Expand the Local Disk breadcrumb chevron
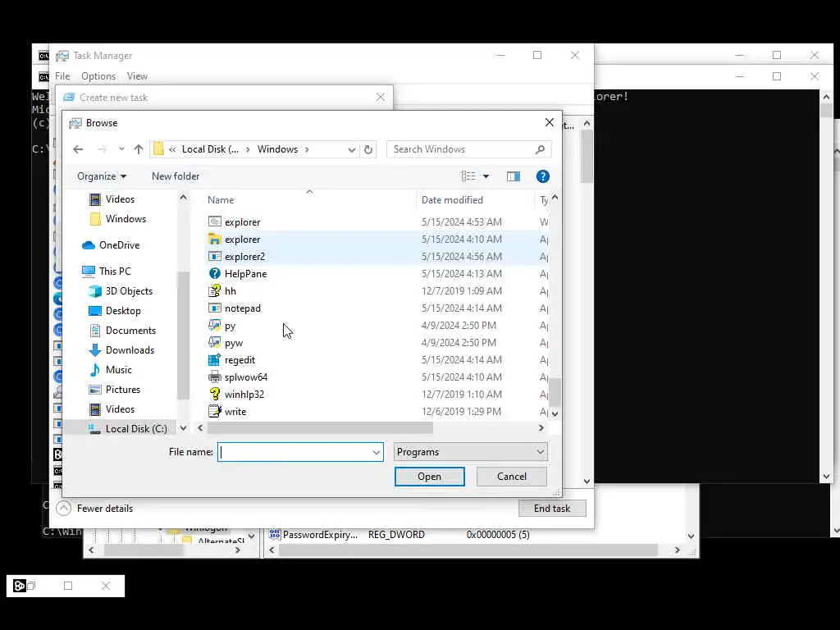840x630 pixels. pyautogui.click(x=248, y=149)
